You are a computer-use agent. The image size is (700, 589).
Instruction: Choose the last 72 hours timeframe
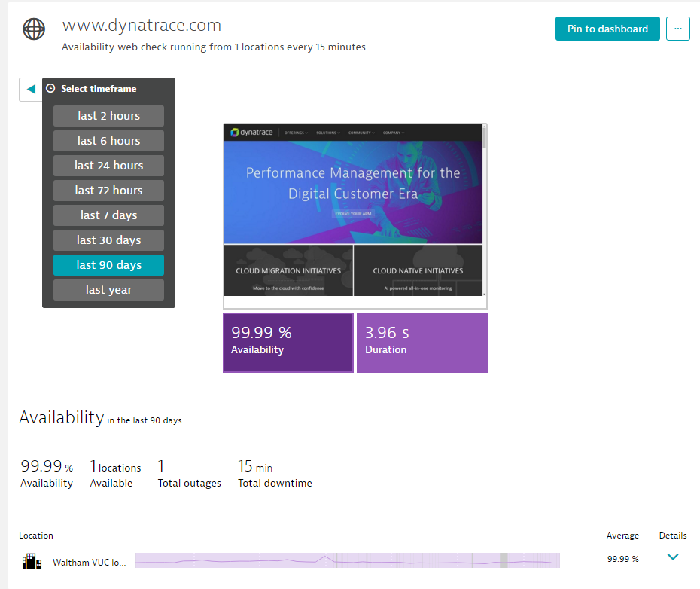pyautogui.click(x=108, y=191)
